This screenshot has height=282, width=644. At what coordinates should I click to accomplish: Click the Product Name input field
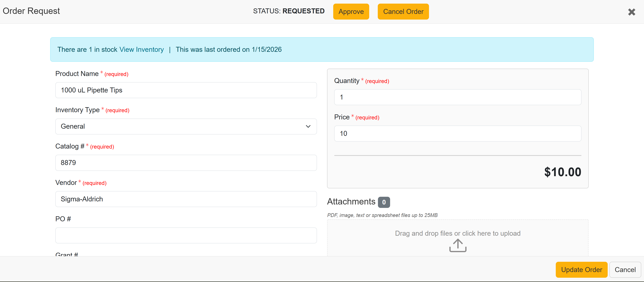pos(186,90)
